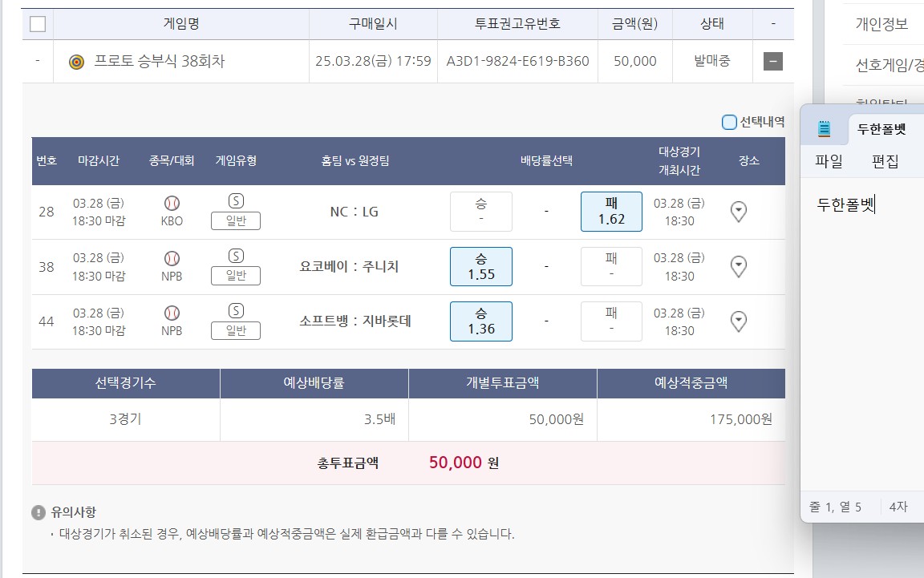Click the Notepad icon in 두한폴벳 window
Screen dimensions: 924x578
(824, 128)
